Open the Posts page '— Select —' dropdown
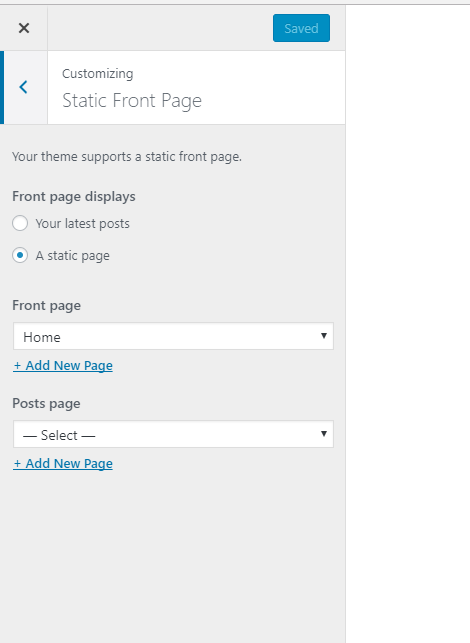470x643 pixels. click(x=173, y=434)
